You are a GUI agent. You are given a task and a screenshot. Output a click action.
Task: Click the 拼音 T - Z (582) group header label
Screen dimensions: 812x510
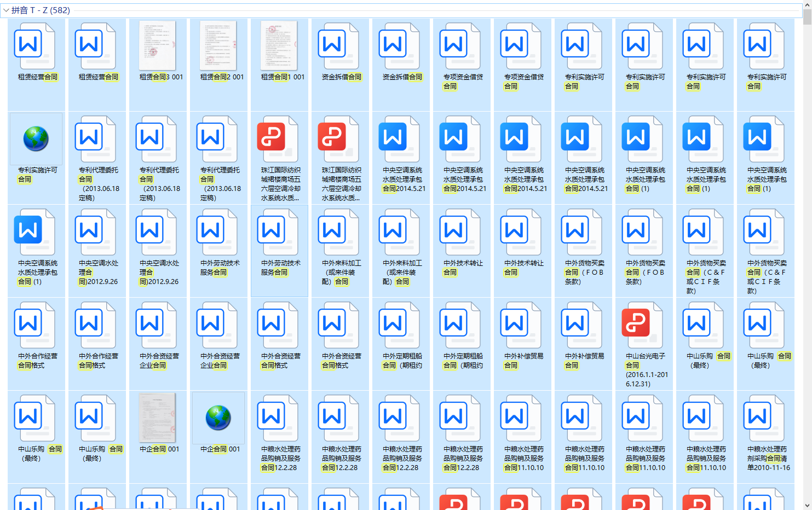click(41, 10)
